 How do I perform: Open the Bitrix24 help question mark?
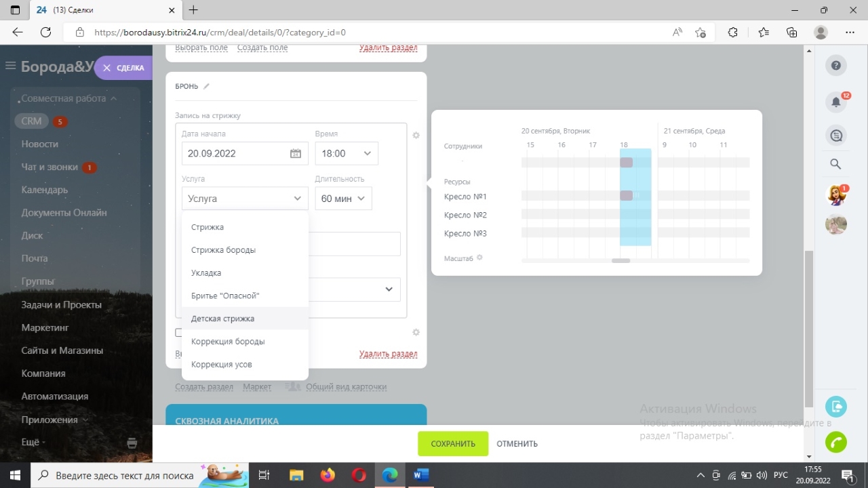[836, 66]
